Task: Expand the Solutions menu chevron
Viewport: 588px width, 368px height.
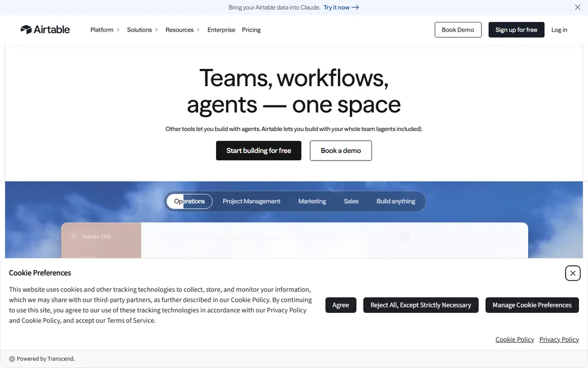Action: tap(157, 30)
